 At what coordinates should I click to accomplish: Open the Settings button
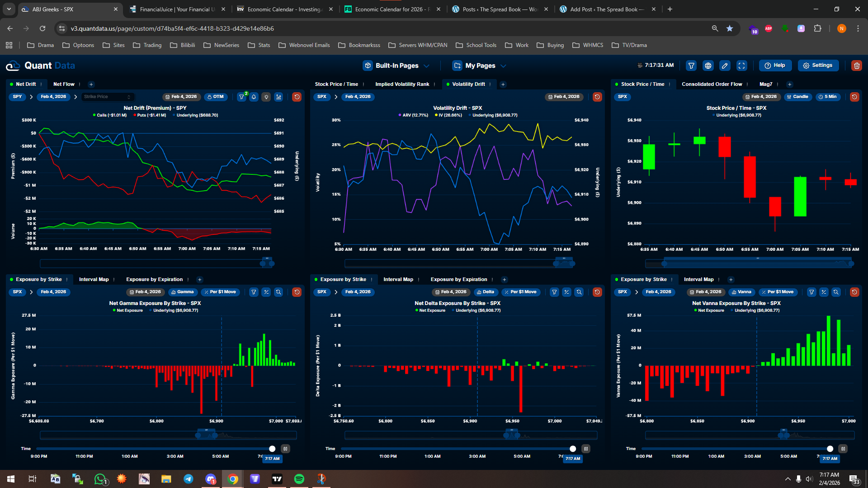pos(818,66)
